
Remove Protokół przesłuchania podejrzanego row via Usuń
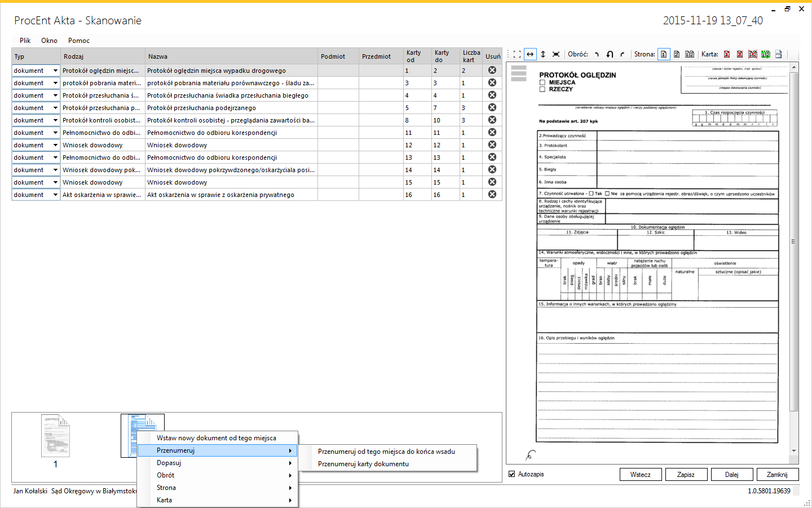coord(492,107)
